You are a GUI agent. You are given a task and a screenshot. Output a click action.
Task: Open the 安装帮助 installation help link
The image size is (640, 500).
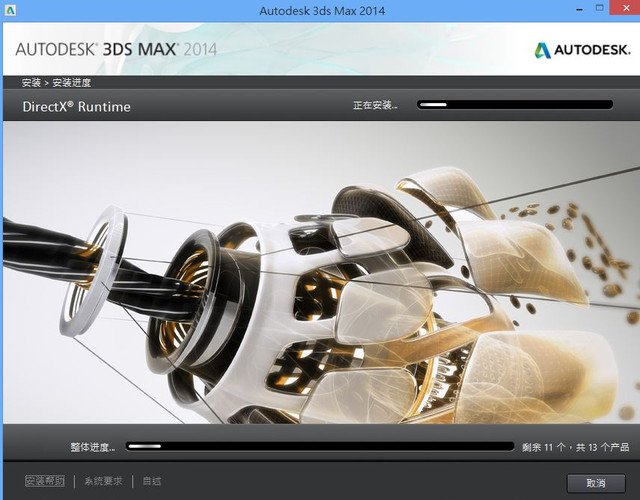45,481
